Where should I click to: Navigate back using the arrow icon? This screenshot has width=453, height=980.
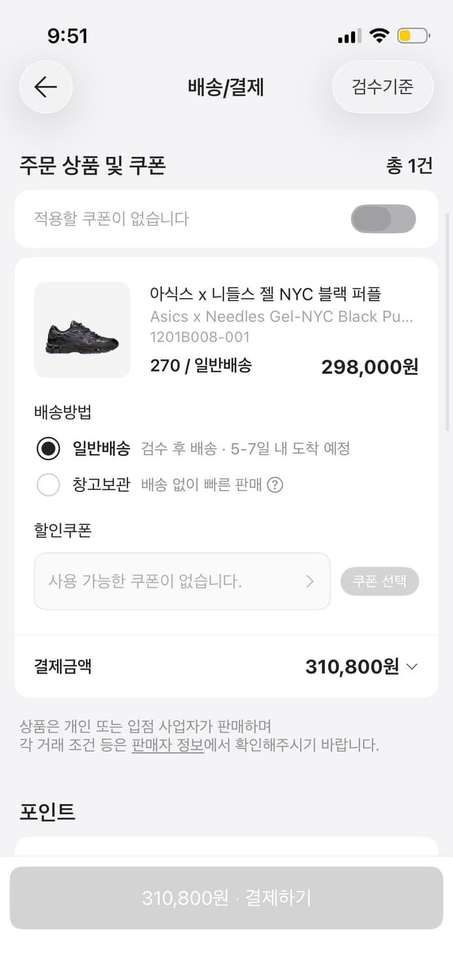tap(45, 87)
